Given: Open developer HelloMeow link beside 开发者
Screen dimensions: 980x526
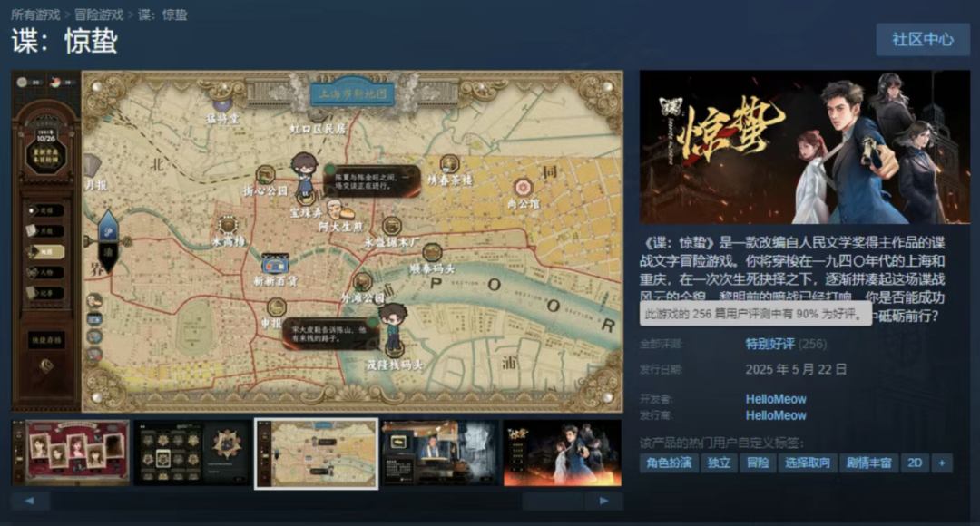Looking at the screenshot, I should [x=776, y=398].
